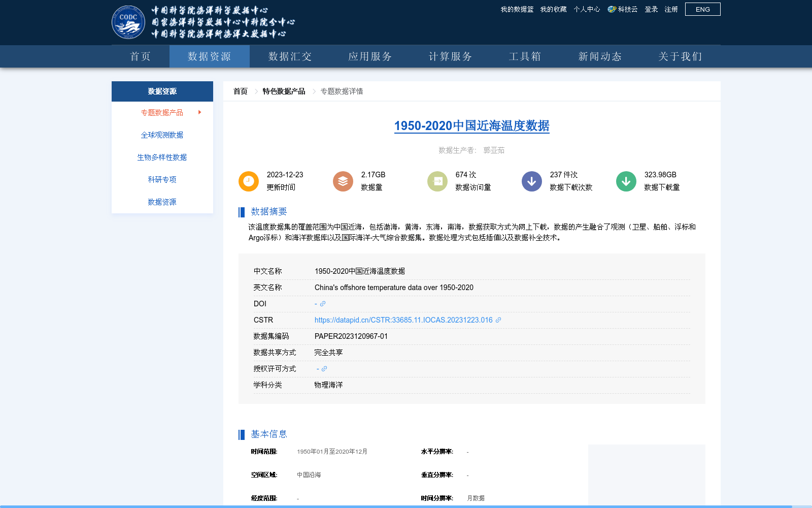Click the data access count arrow icon
The width and height of the screenshot is (812, 508).
(437, 181)
